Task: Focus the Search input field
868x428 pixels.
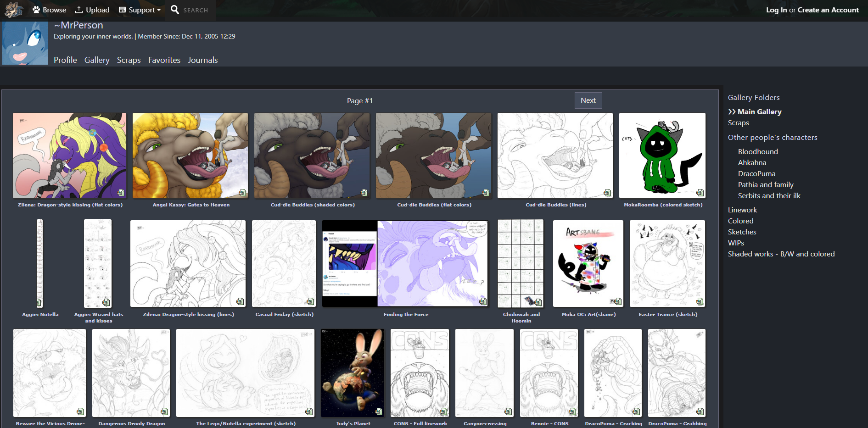Action: tap(196, 10)
